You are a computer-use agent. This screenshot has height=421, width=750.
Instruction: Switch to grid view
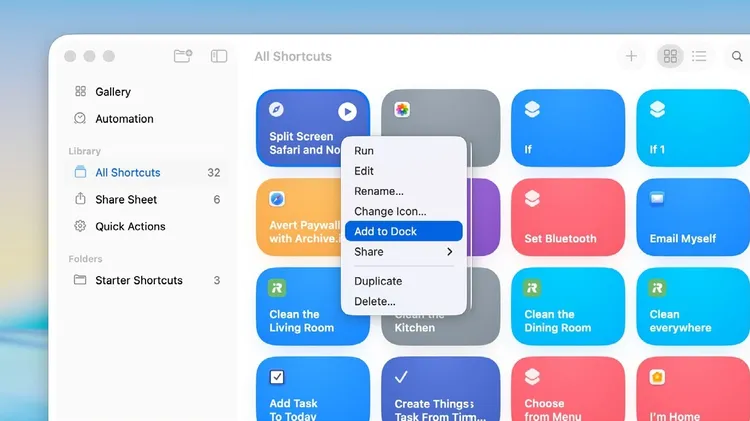click(670, 57)
